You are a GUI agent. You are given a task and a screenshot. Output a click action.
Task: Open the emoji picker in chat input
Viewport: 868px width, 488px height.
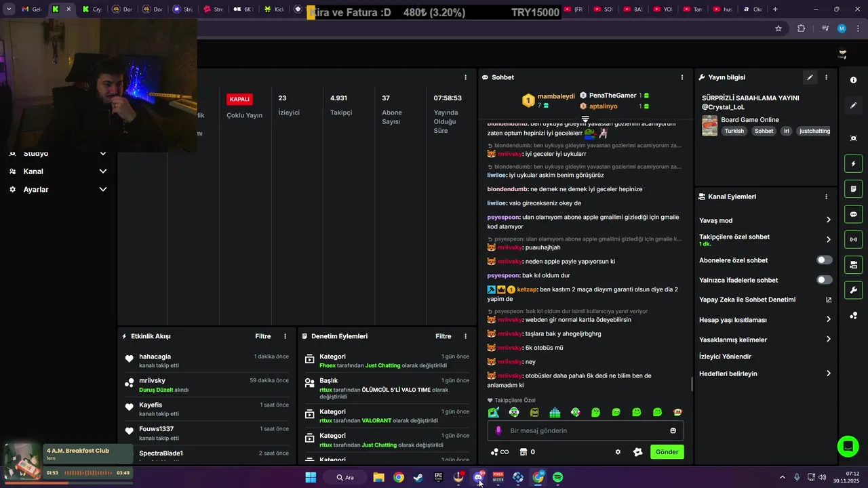pyautogui.click(x=673, y=430)
